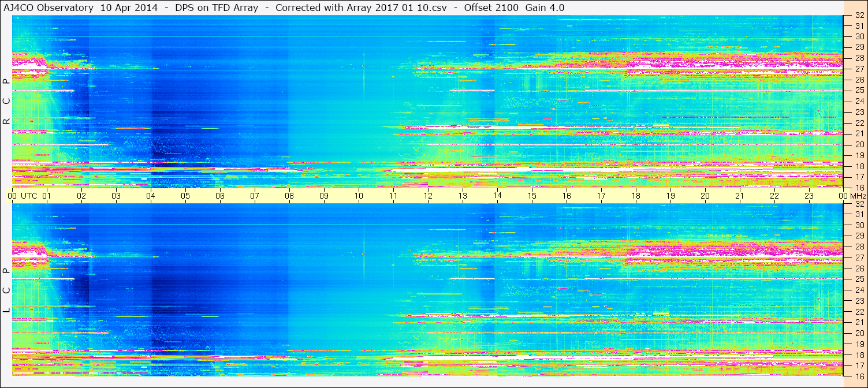Select the 32 MHz tick on RCP panel
The image size is (868, 388).
coord(859,16)
